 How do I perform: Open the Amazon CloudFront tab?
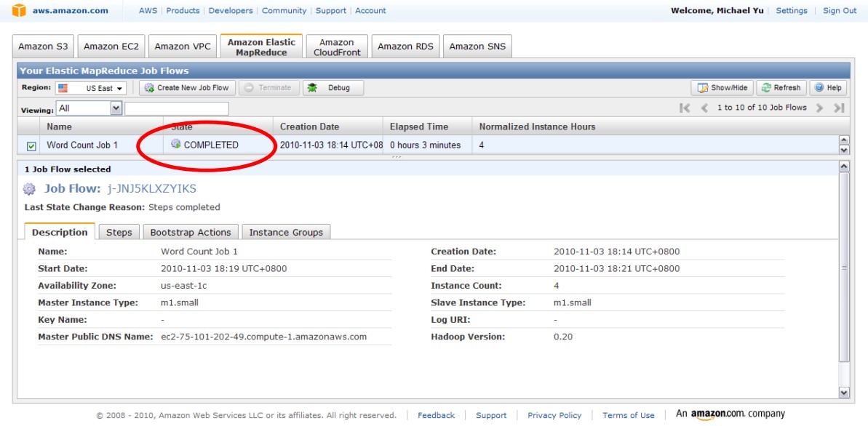tap(337, 47)
